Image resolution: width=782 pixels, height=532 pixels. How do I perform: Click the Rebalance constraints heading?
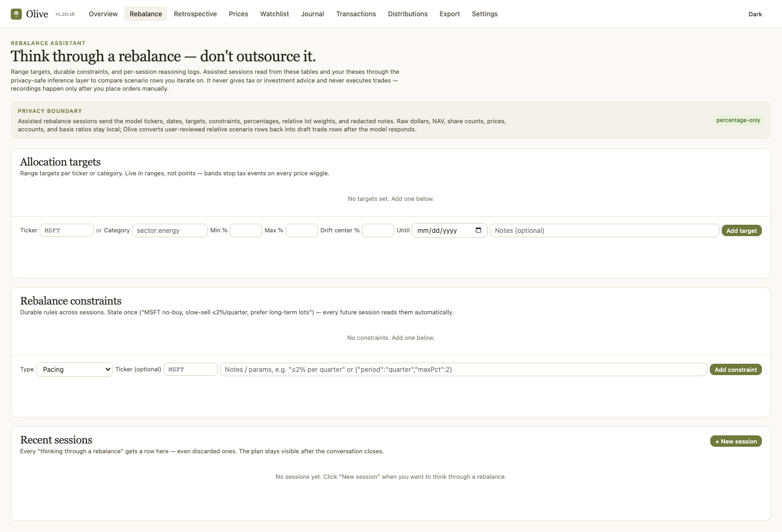click(x=71, y=301)
